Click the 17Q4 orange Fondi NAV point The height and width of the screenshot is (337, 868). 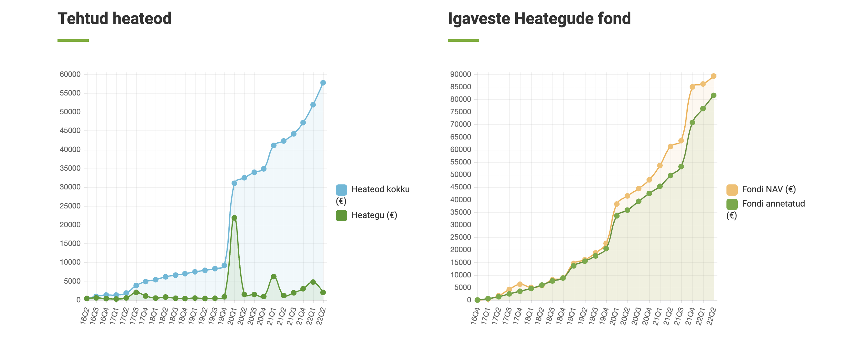[x=520, y=284]
